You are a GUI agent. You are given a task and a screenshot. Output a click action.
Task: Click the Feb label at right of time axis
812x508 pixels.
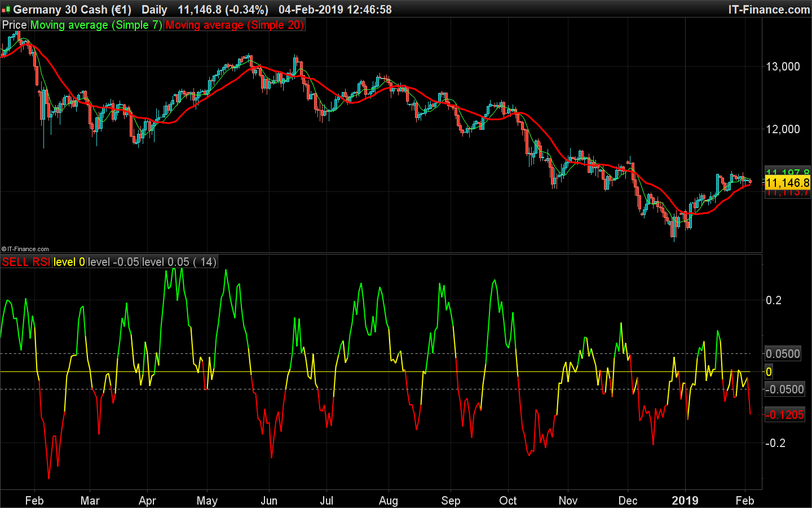[745, 501]
